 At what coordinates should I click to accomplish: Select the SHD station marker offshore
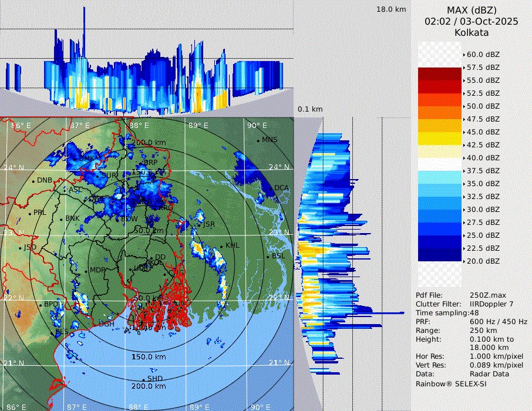click(144, 379)
